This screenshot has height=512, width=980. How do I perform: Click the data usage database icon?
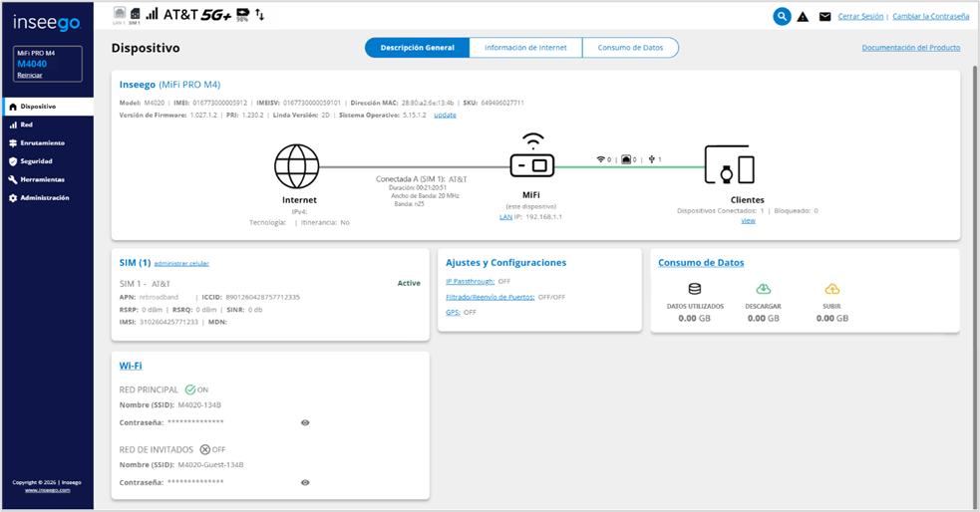click(694, 289)
